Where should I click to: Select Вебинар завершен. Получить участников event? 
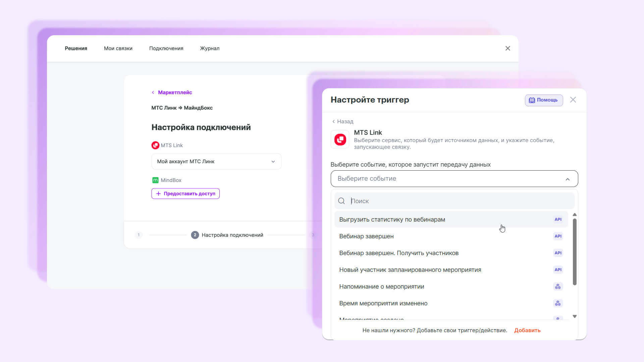pos(451,253)
